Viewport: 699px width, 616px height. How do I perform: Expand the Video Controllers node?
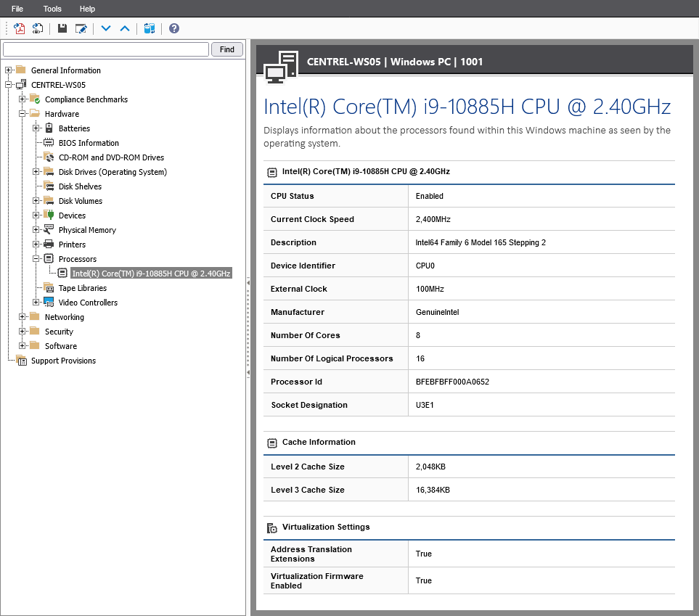click(x=36, y=303)
